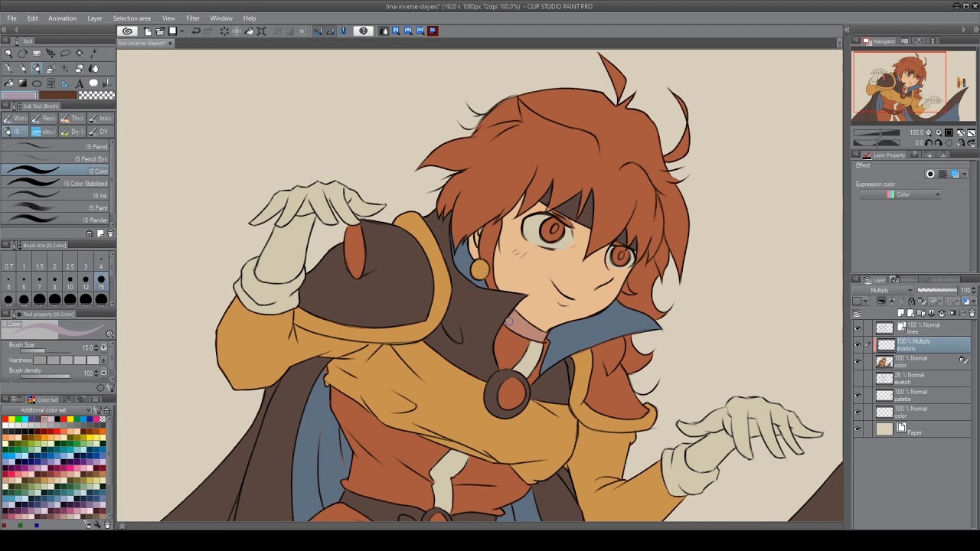Open the Selection area menu
Image resolution: width=980 pixels, height=551 pixels.
coord(132,18)
